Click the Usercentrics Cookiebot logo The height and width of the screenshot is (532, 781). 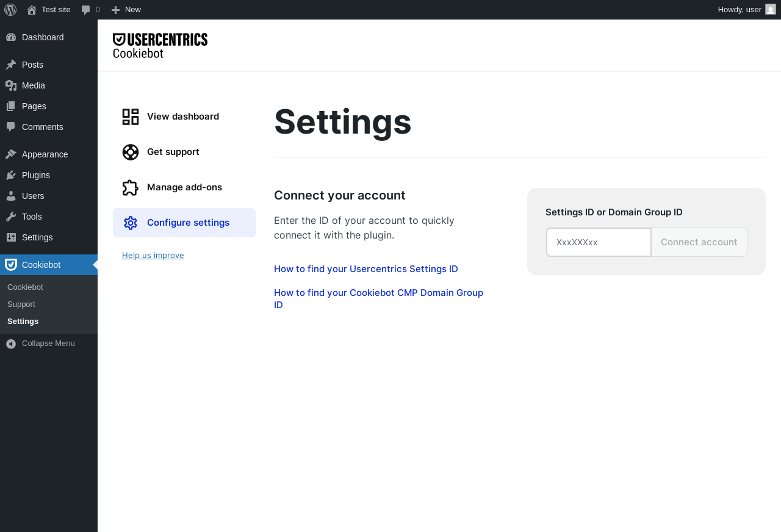pos(160,46)
